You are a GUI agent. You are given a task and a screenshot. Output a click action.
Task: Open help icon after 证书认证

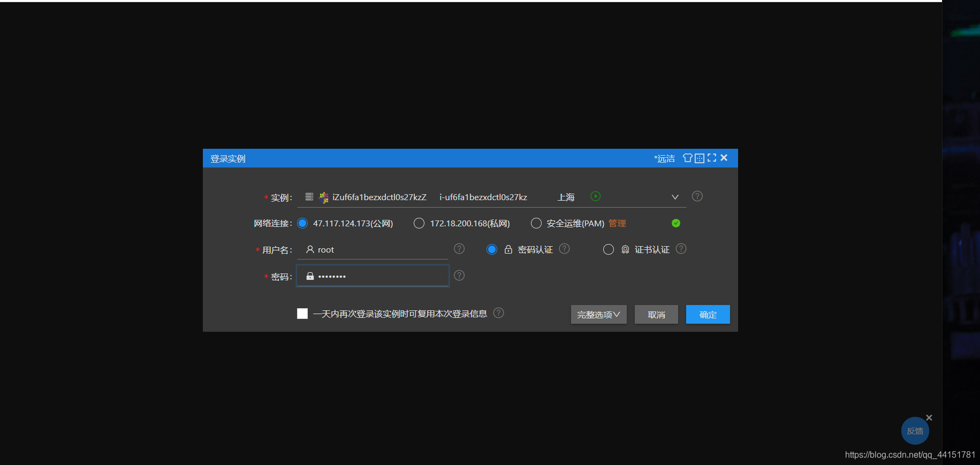[x=681, y=249]
